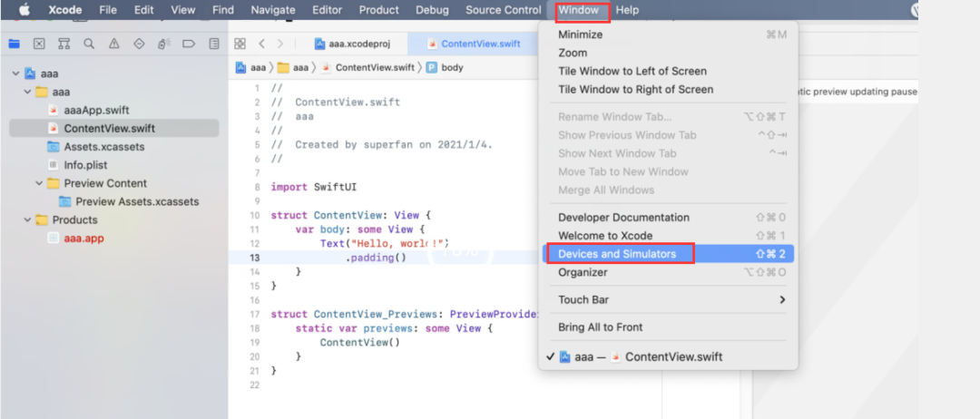Open the Test navigator diamond icon
The height and width of the screenshot is (419, 980).
click(139, 44)
